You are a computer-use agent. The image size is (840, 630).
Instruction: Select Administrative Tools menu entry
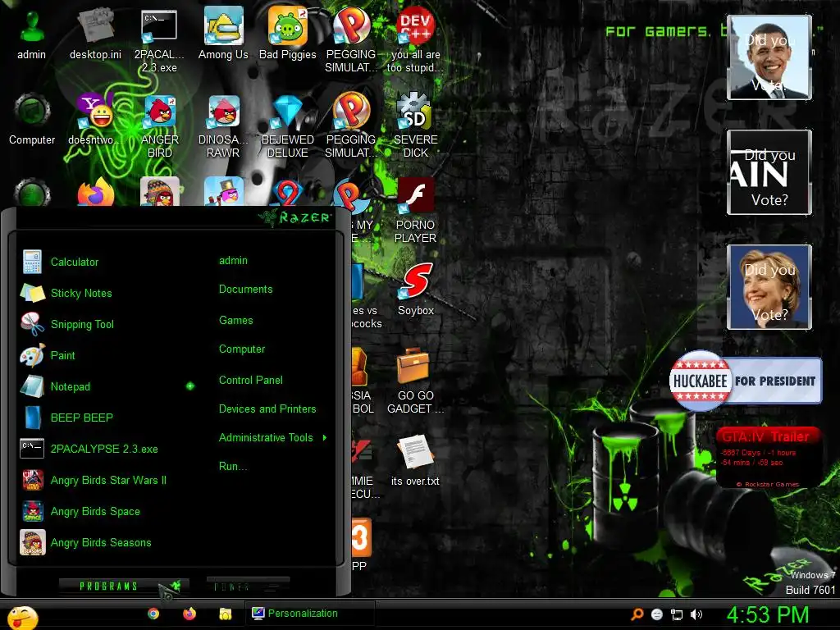point(266,438)
